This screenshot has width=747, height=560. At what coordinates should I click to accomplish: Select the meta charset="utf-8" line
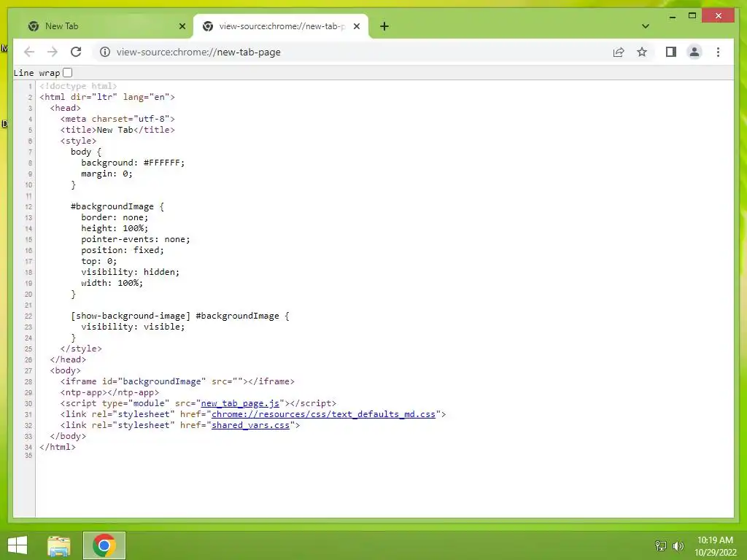pos(117,119)
